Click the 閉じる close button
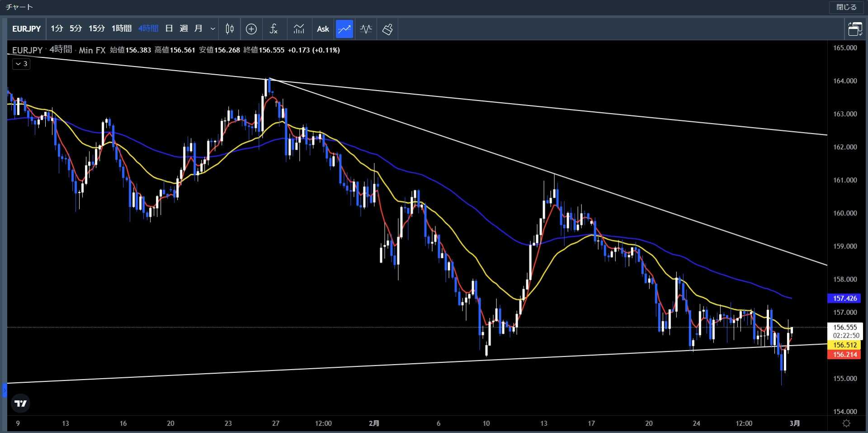This screenshot has height=433, width=868. tap(846, 7)
